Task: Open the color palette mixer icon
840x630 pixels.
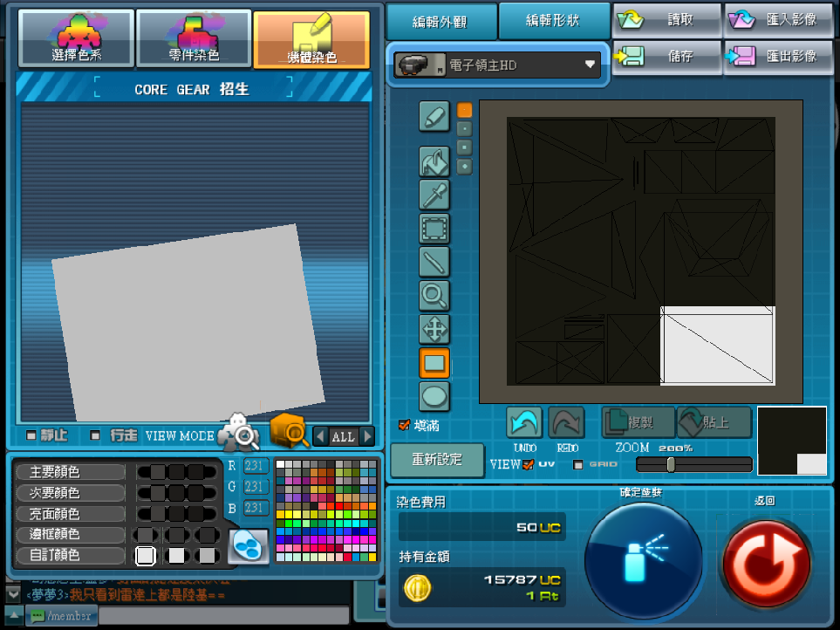Action: click(x=249, y=546)
